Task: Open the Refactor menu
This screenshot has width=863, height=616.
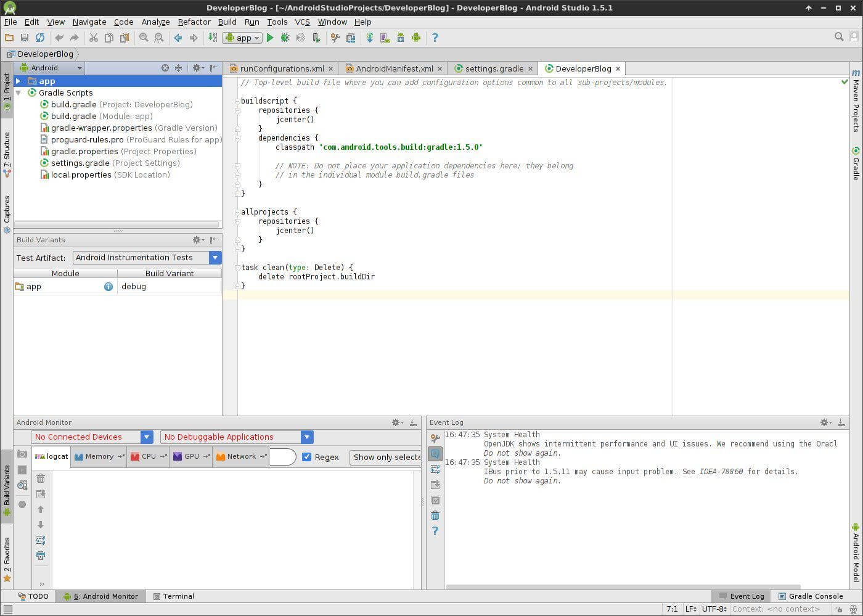Action: [194, 22]
